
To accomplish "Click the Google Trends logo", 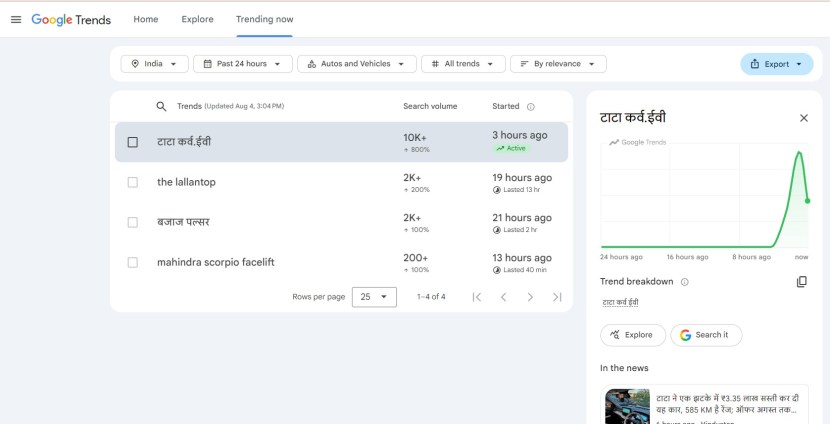I will [x=71, y=20].
